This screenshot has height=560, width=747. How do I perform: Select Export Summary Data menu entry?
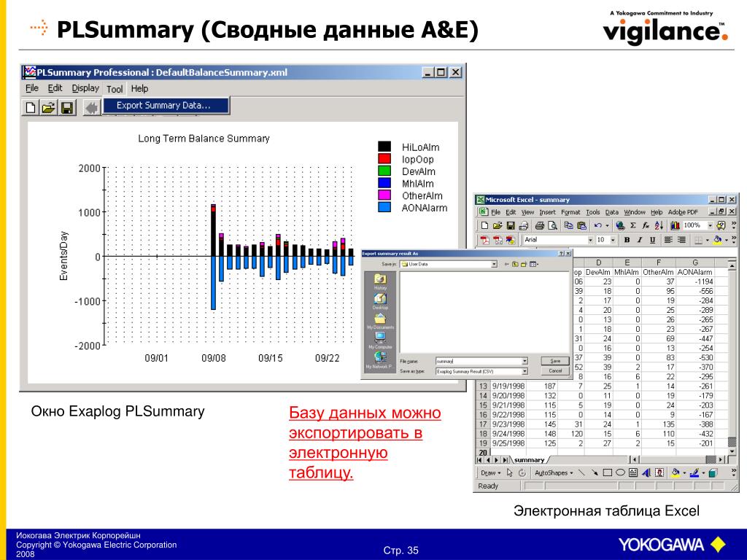pyautogui.click(x=166, y=105)
